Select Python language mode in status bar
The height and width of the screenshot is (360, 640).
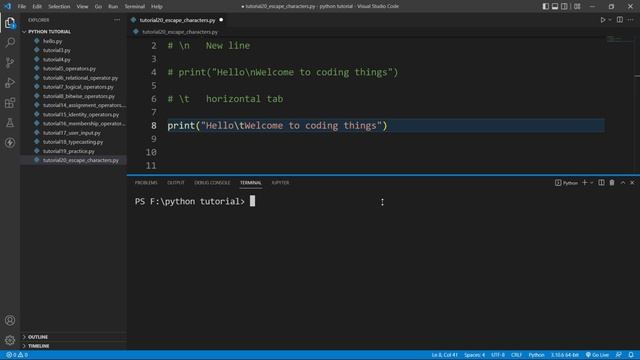(x=536, y=355)
